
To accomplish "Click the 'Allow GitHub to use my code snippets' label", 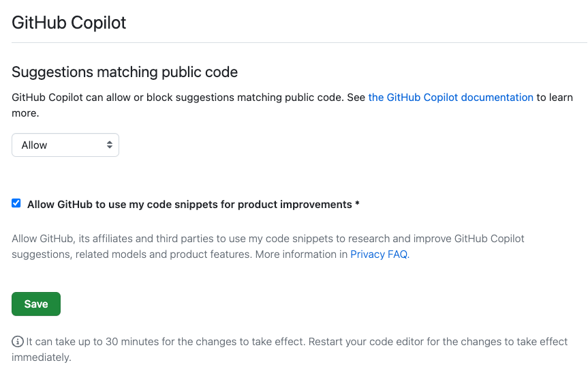I will [x=189, y=204].
